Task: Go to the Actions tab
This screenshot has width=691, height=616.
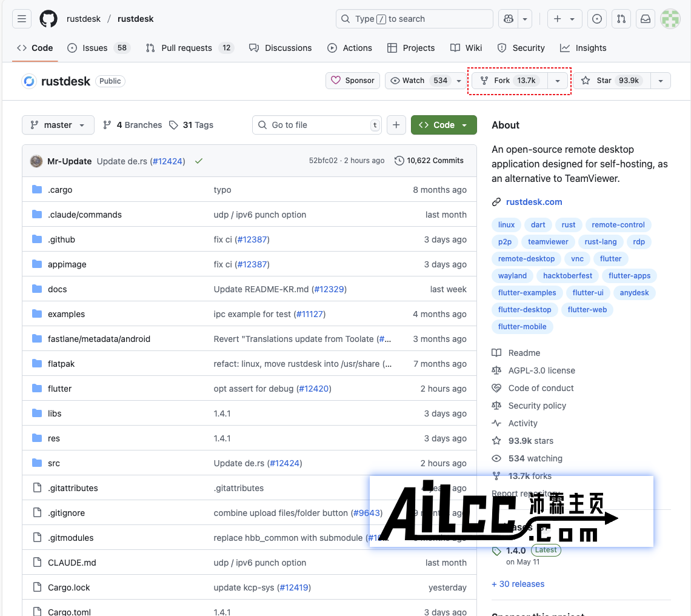Action: click(x=350, y=48)
